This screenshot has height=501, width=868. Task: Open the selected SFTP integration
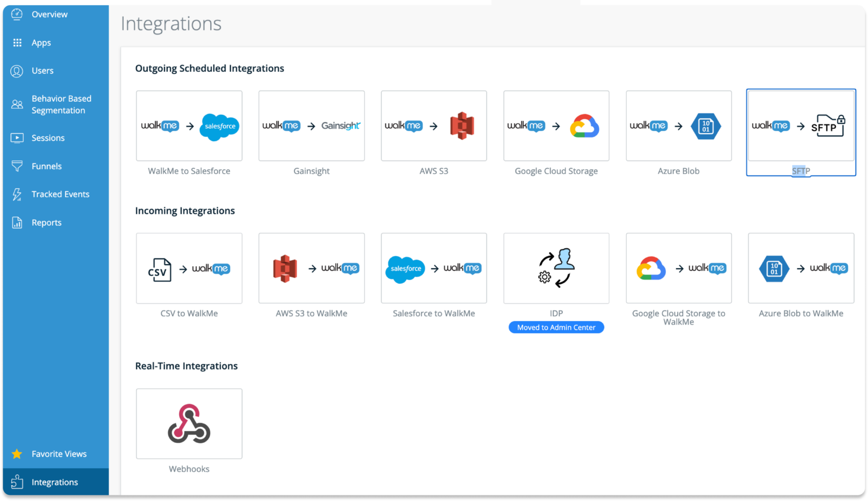[801, 126]
